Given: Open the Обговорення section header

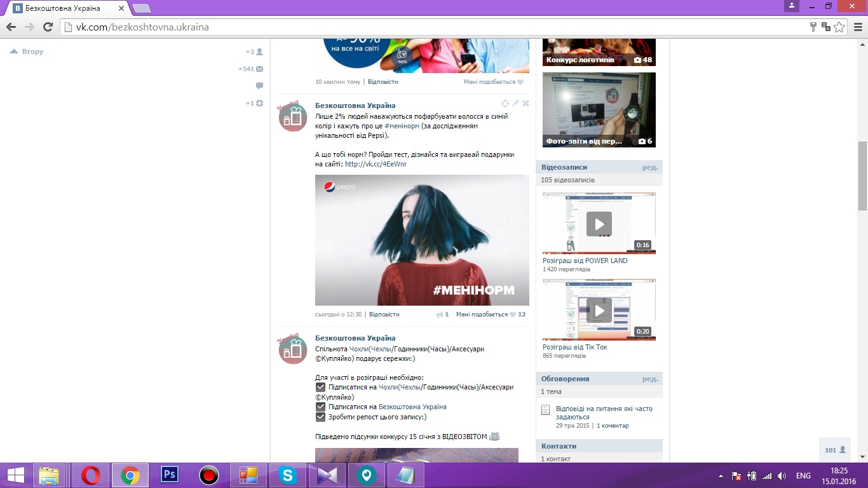Looking at the screenshot, I should [x=565, y=379].
